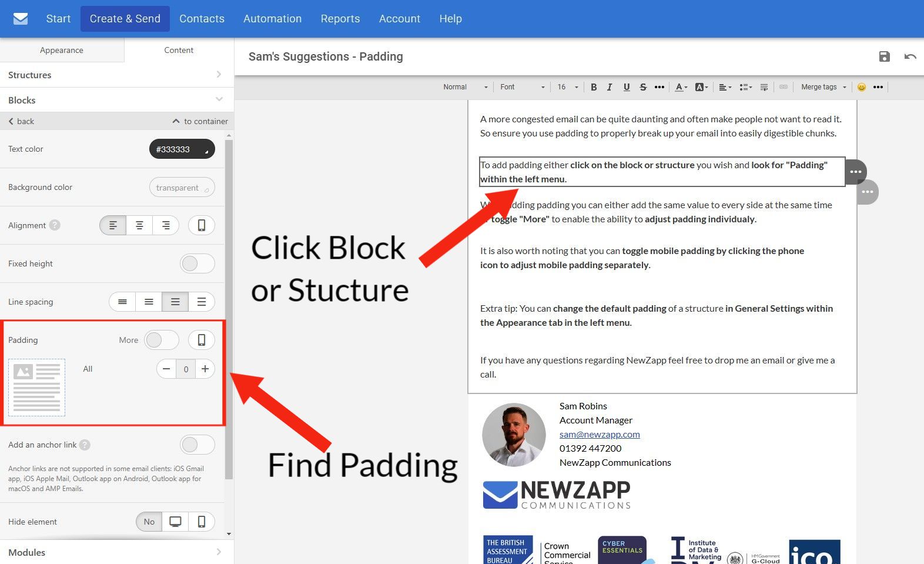Click the save icon in the header
The width and height of the screenshot is (924, 564).
(884, 56)
